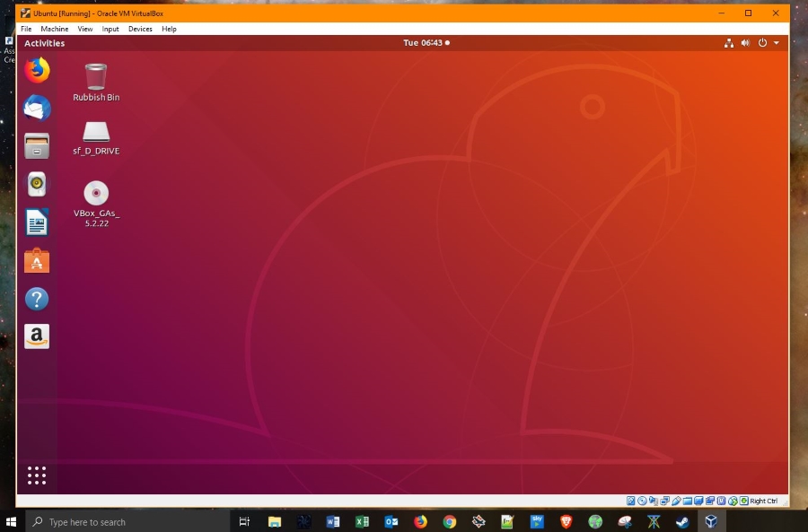808x532 pixels.
Task: Click VirtualBox optical disk indicator
Action: tap(642, 501)
